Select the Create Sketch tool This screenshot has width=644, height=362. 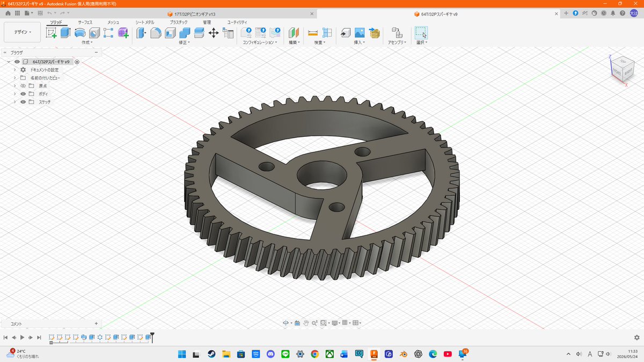coord(52,33)
